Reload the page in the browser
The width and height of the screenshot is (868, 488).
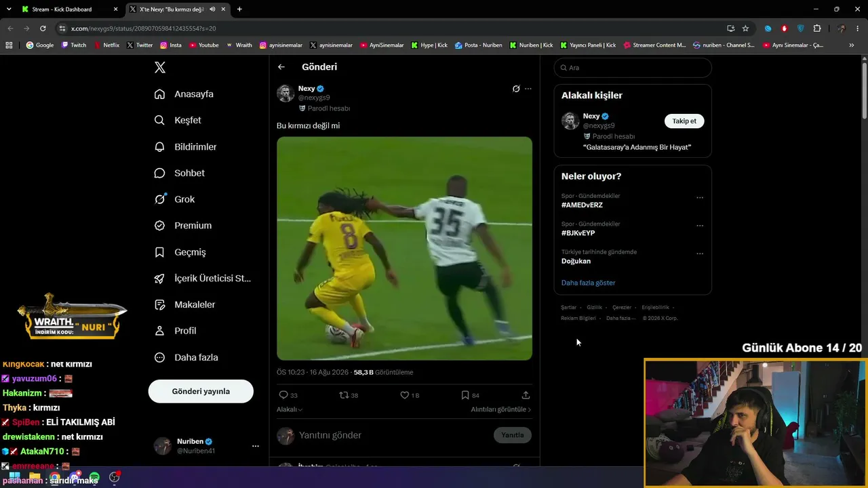[43, 28]
